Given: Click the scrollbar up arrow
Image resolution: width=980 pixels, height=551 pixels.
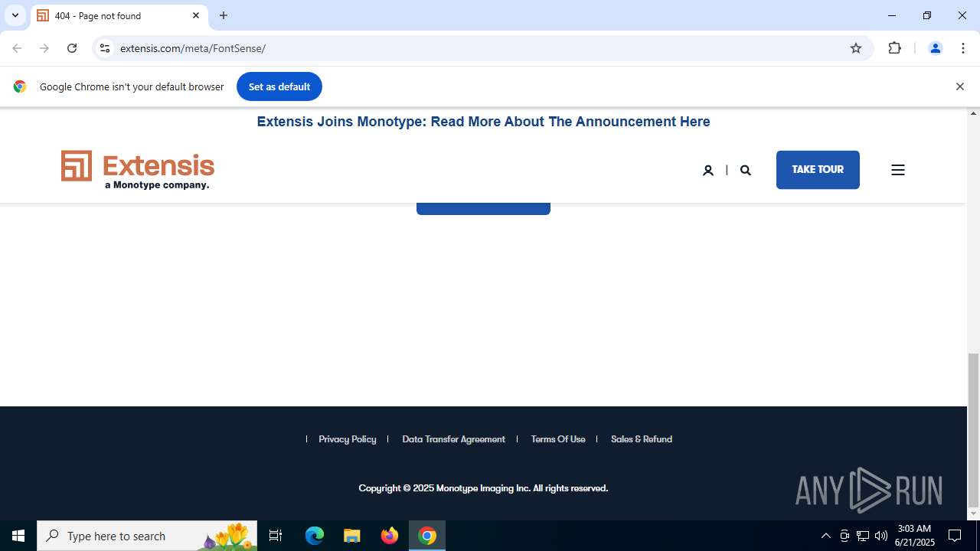Looking at the screenshot, I should click(x=973, y=113).
